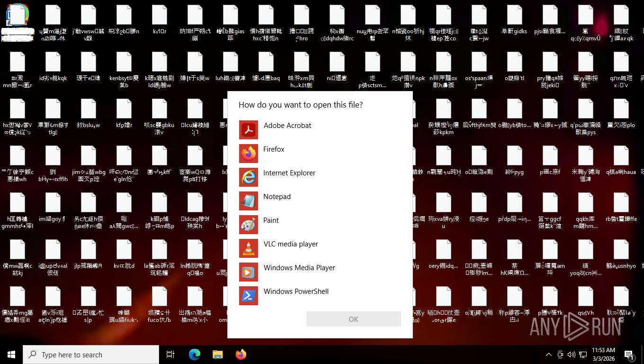Viewport: 644px width, 364px height.
Task: Open Task View from the taskbar
Action: (x=170, y=355)
